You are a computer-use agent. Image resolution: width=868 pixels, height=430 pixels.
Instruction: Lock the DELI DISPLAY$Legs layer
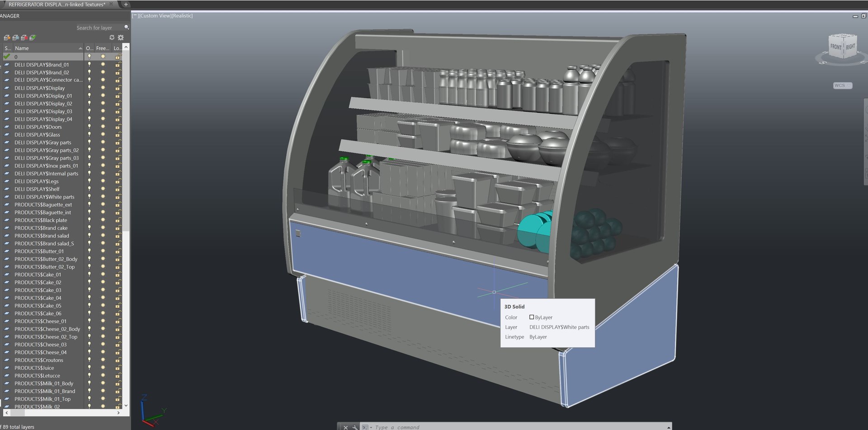pos(118,181)
